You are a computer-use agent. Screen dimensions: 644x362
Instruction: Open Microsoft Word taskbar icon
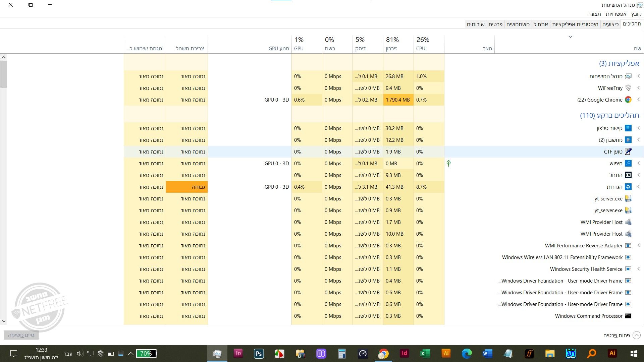click(x=487, y=353)
